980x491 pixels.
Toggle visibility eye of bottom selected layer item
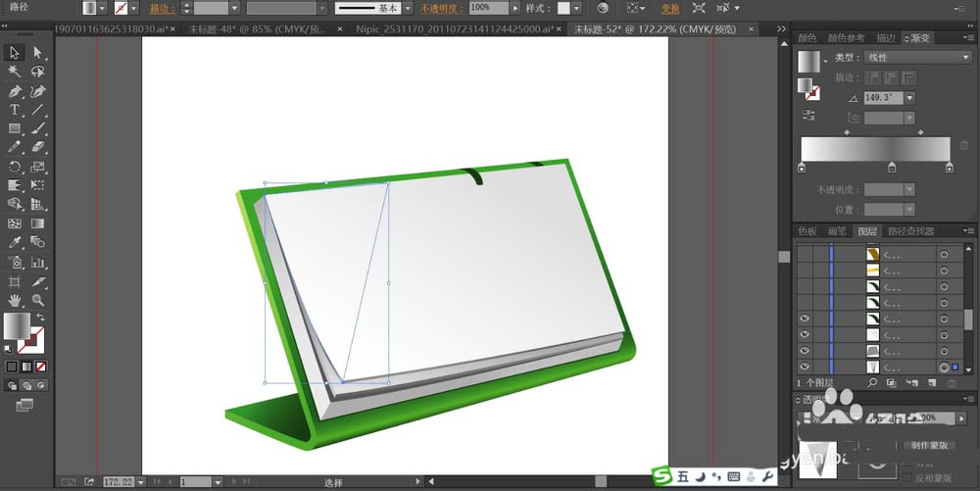point(805,367)
